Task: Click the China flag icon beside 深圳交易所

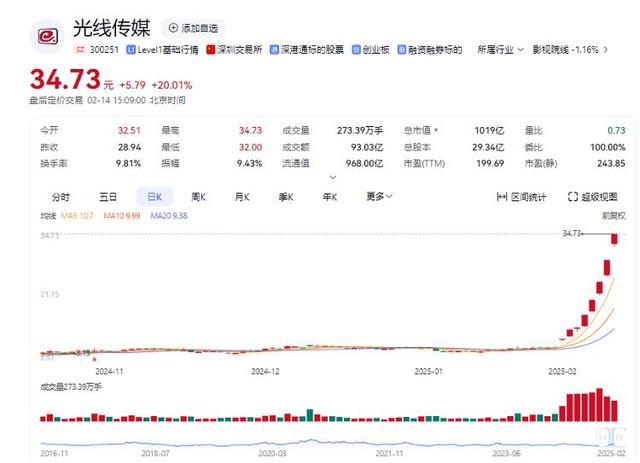Action: 211,50
